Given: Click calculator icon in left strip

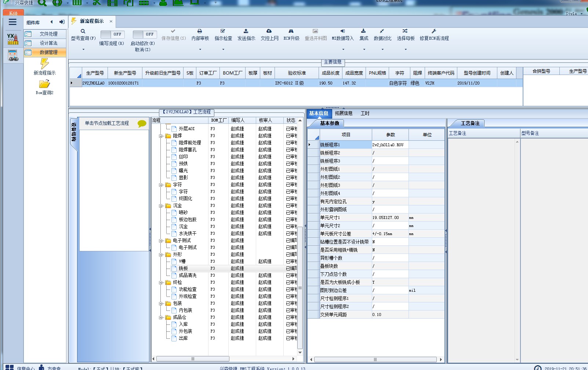Looking at the screenshot, I should click(13, 55).
